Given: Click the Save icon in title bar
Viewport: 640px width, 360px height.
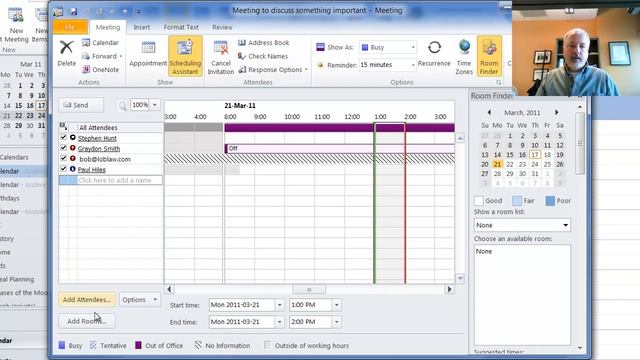Looking at the screenshot, I should 73,11.
